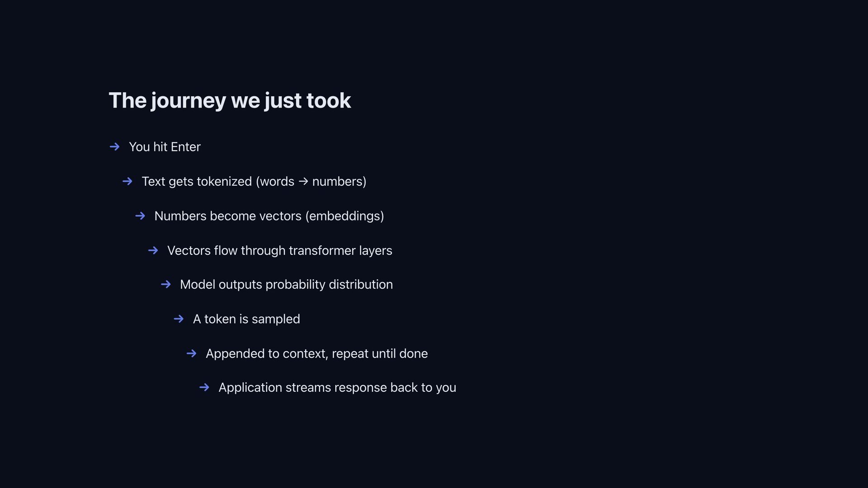The image size is (868, 488).
Task: Click the arrow bullet beside 'You hit Enter'
Action: click(x=114, y=147)
